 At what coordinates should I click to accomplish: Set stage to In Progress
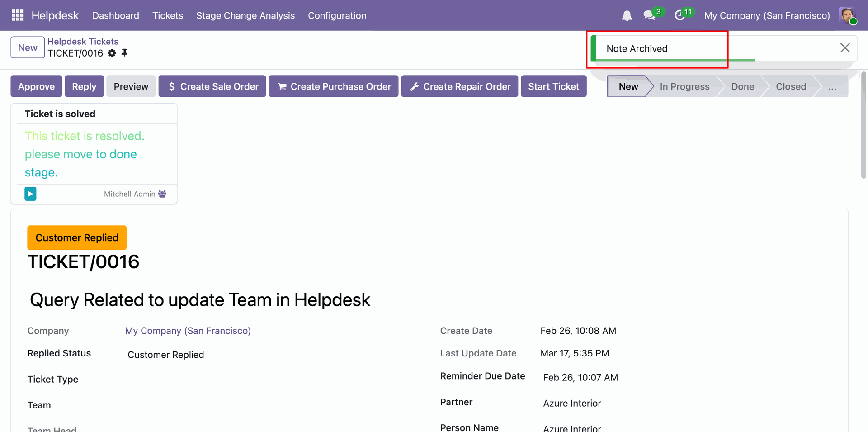tap(684, 86)
